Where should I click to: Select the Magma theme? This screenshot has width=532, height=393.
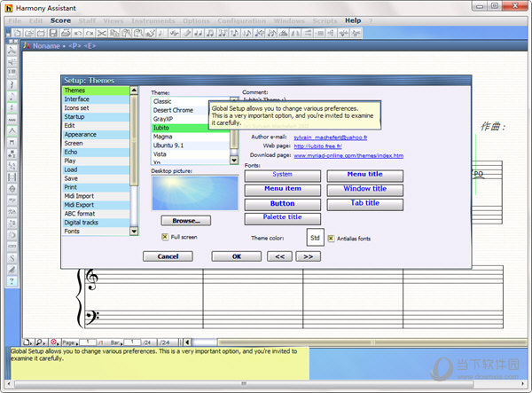point(191,137)
